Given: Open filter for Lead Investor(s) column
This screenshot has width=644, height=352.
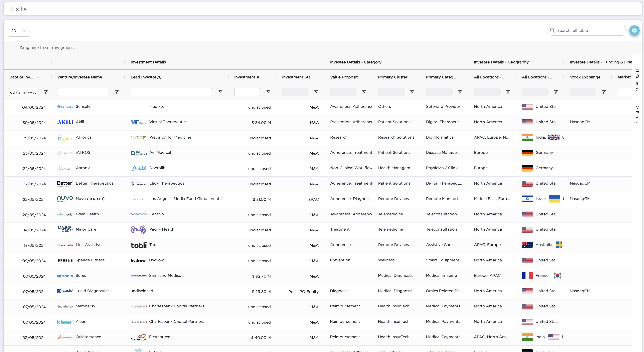Looking at the screenshot, I should (x=220, y=92).
